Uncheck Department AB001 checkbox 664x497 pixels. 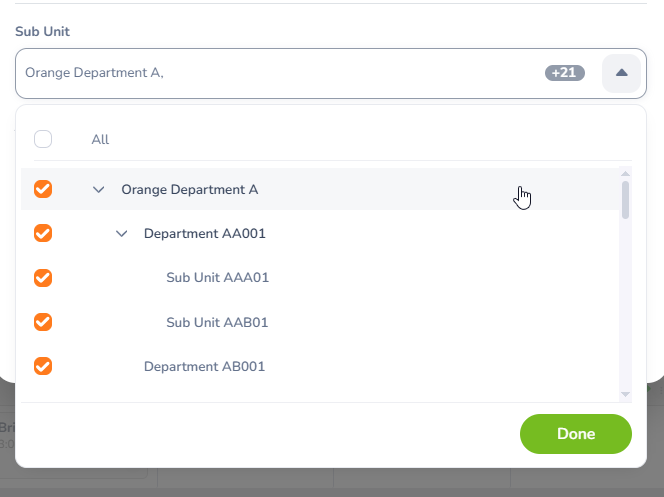(43, 366)
